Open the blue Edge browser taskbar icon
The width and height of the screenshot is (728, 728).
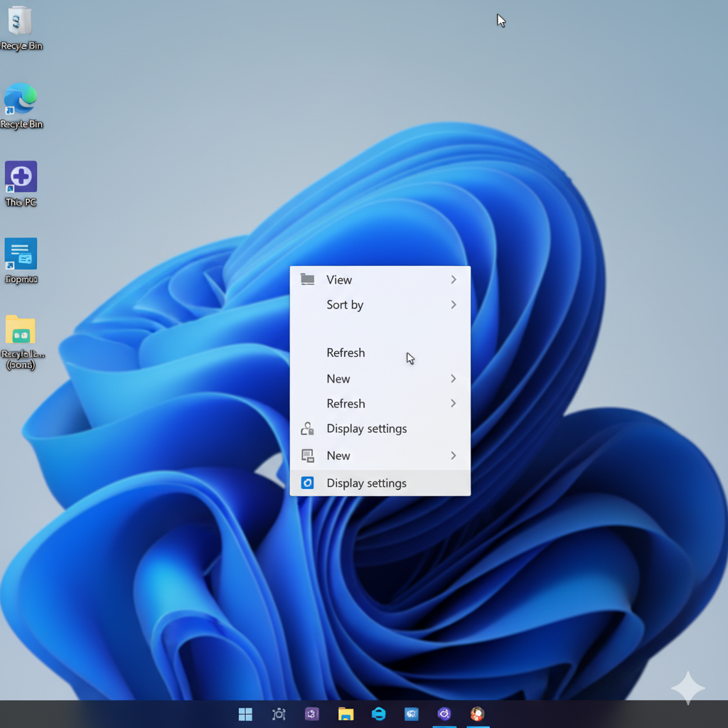[x=379, y=714]
